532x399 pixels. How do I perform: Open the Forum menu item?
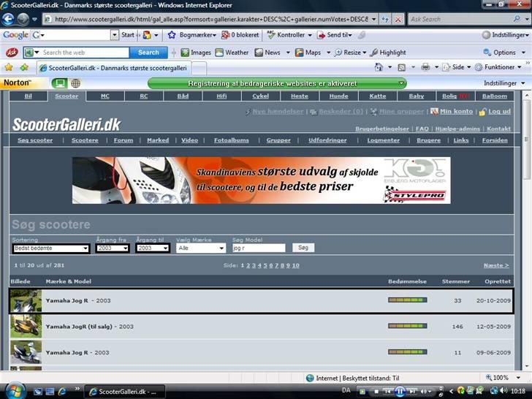(x=123, y=140)
